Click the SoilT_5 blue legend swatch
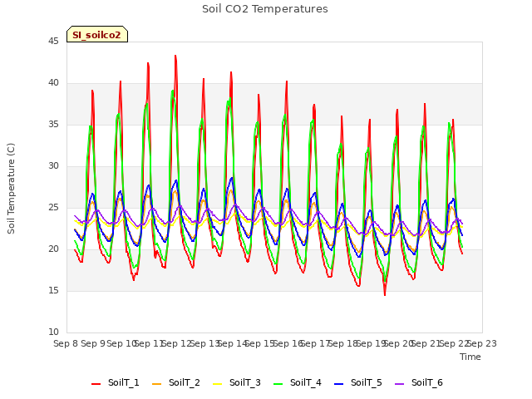 click(x=338, y=384)
